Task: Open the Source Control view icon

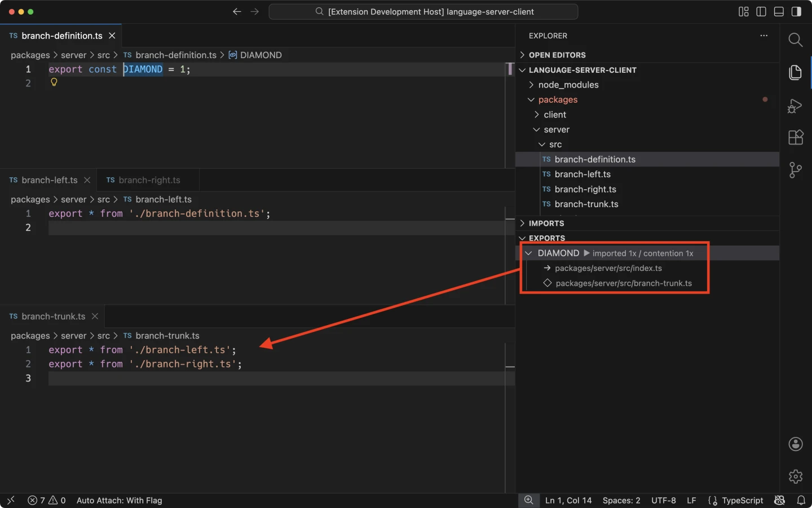Action: (795, 170)
